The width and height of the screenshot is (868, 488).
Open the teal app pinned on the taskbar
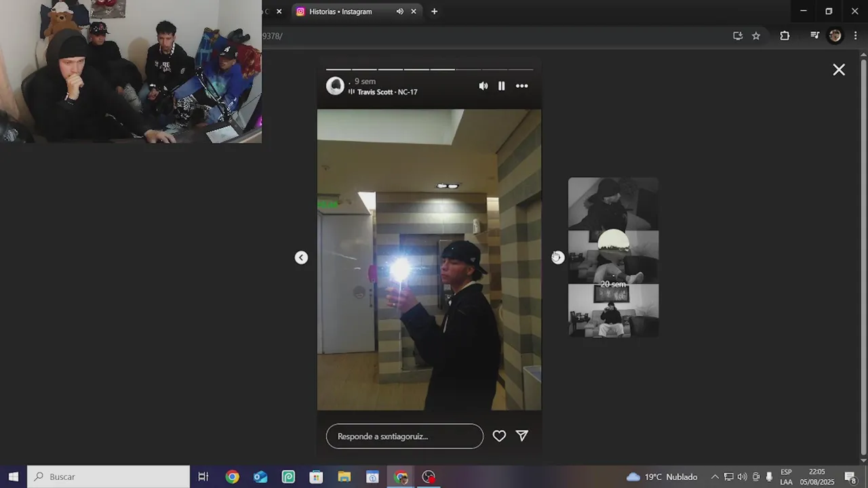click(288, 476)
